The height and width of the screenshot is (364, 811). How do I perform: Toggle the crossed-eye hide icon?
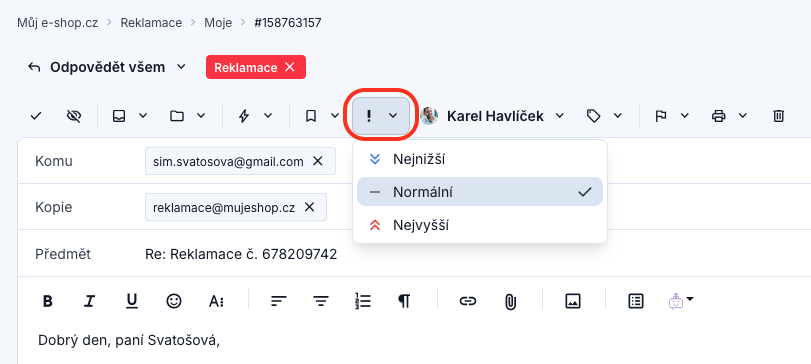pyautogui.click(x=74, y=116)
